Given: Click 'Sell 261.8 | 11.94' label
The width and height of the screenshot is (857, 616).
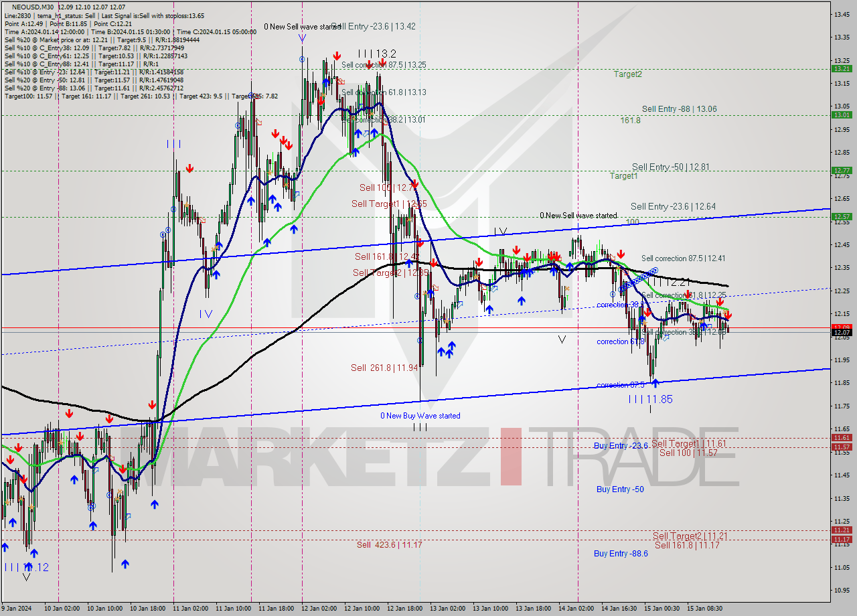Looking at the screenshot, I should (384, 368).
